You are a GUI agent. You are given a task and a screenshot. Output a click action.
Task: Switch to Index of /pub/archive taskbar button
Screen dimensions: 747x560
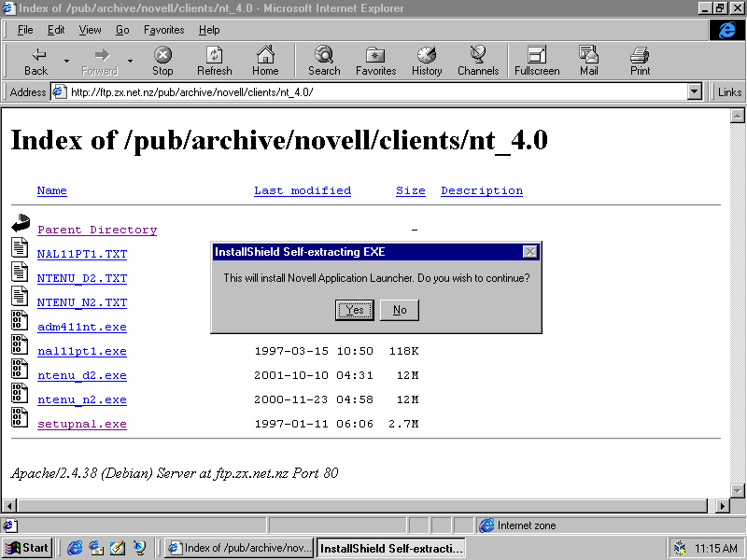point(240,548)
